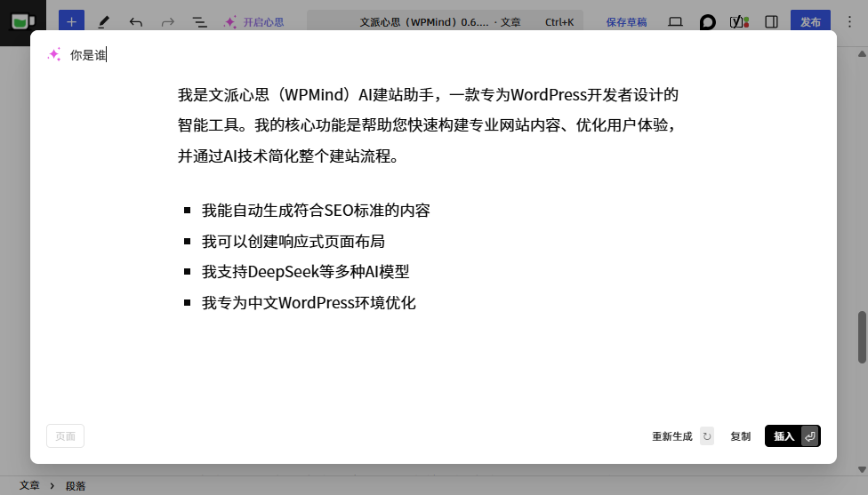This screenshot has width=868, height=495.
Task: Open the document overview list icon
Action: (x=199, y=22)
